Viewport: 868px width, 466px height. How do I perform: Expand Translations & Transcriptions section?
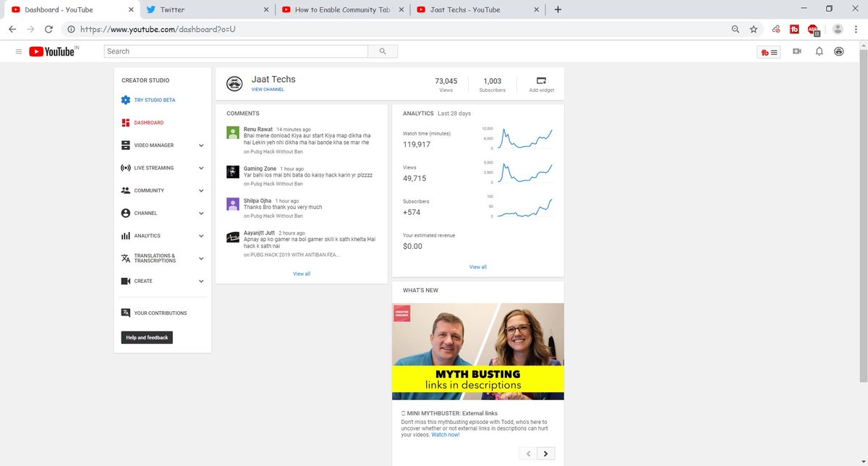pos(201,258)
